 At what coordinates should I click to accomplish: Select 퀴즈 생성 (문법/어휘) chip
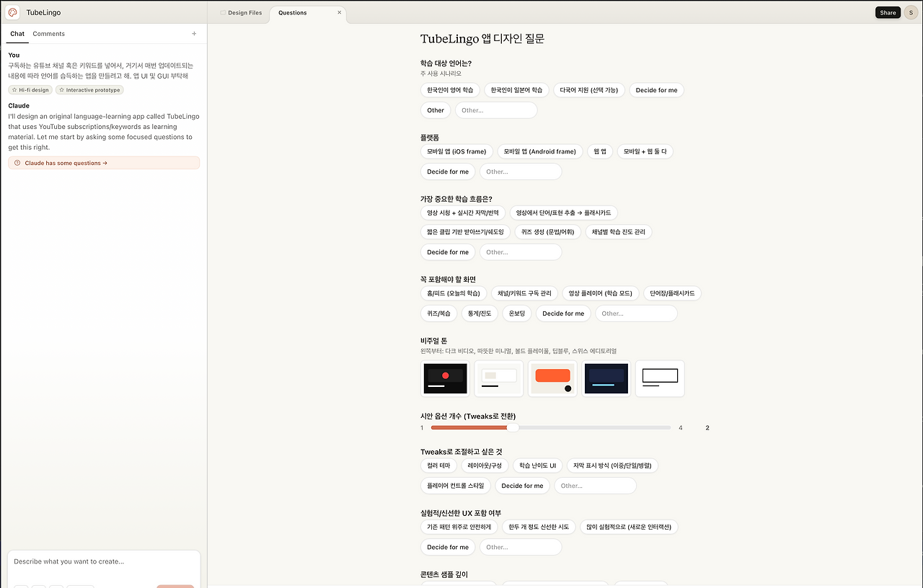(548, 232)
